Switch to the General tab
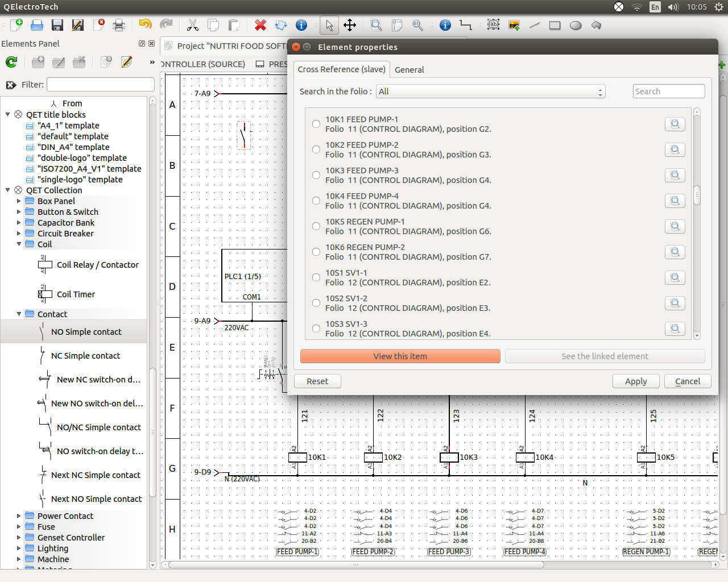The height and width of the screenshot is (582, 728). tap(409, 69)
